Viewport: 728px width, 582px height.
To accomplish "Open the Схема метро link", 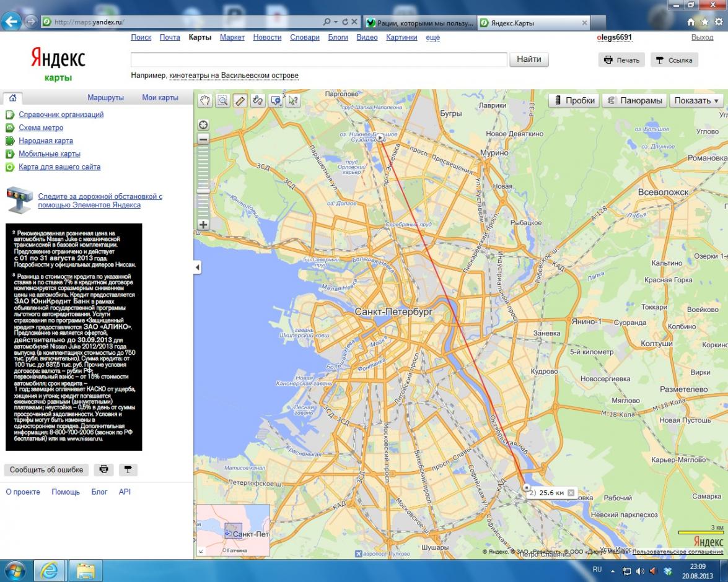I will click(x=41, y=128).
